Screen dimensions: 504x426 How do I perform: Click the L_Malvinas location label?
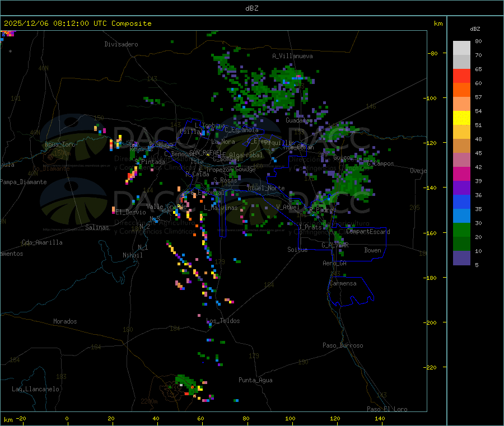pos(221,208)
